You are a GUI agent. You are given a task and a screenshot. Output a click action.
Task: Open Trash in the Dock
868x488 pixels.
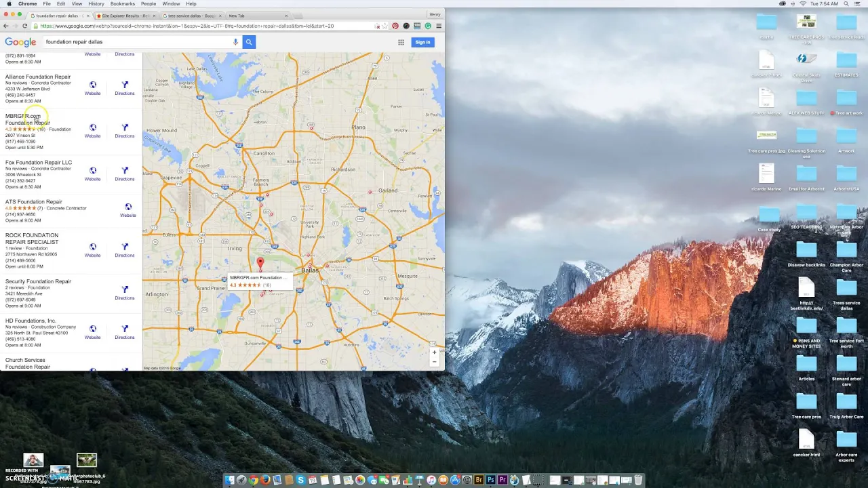coord(638,480)
